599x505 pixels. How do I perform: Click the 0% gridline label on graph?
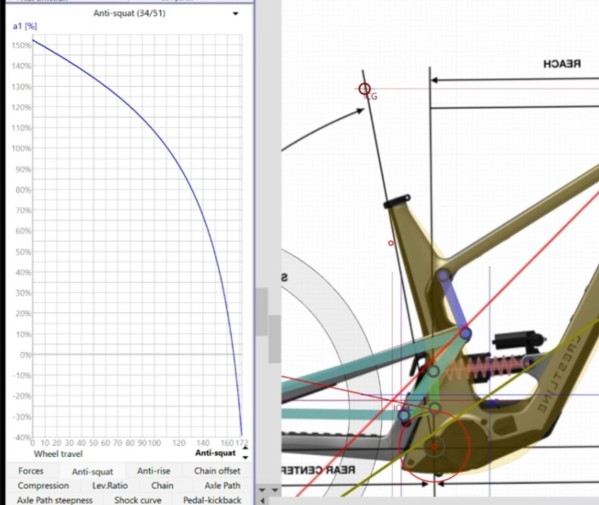click(25, 355)
